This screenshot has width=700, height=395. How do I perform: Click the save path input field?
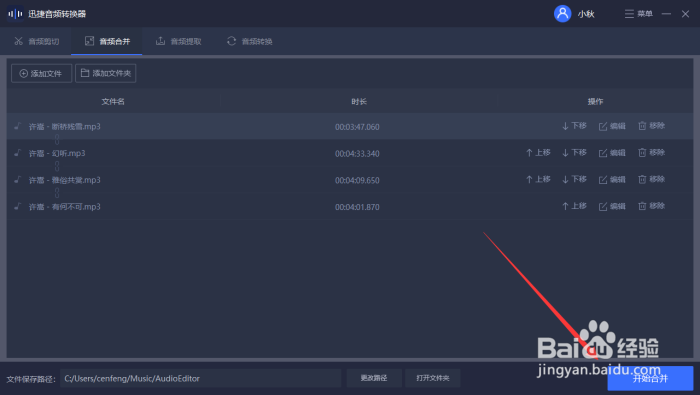click(x=200, y=378)
